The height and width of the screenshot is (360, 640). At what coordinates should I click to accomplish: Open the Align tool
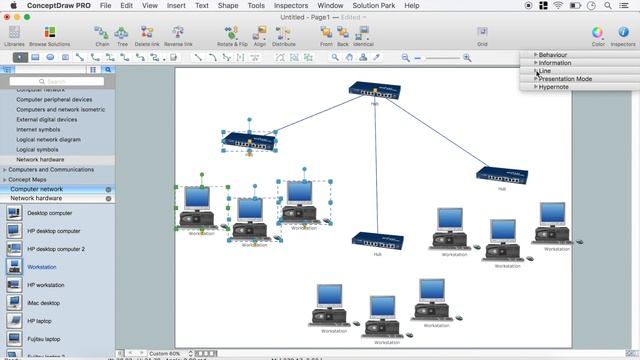[x=260, y=36]
